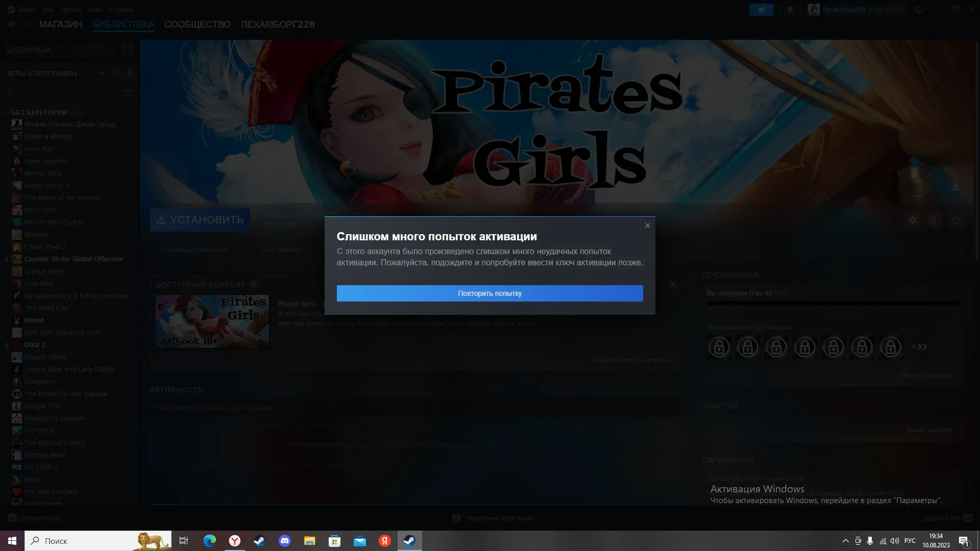
Task: Click Добавить игру at the bottom
Action: click(35, 518)
